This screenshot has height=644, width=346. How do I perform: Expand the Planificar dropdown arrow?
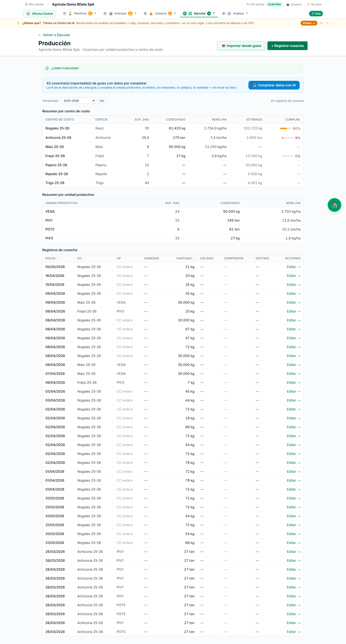[x=95, y=13]
